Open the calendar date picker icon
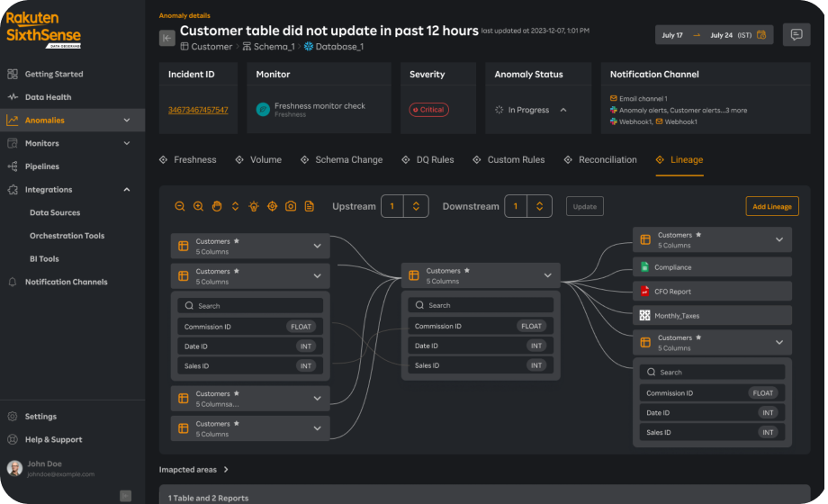The height and width of the screenshot is (504, 828). pyautogui.click(x=760, y=35)
